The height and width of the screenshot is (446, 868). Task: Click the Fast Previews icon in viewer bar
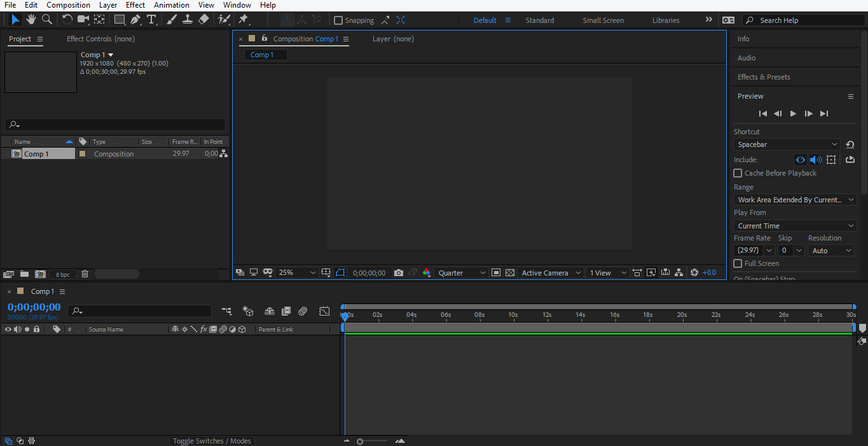(651, 273)
